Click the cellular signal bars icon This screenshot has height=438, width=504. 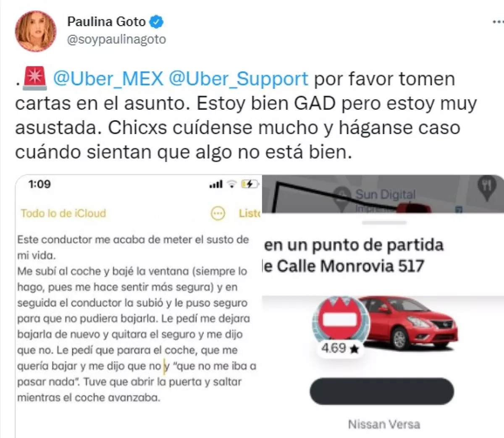pos(216,184)
